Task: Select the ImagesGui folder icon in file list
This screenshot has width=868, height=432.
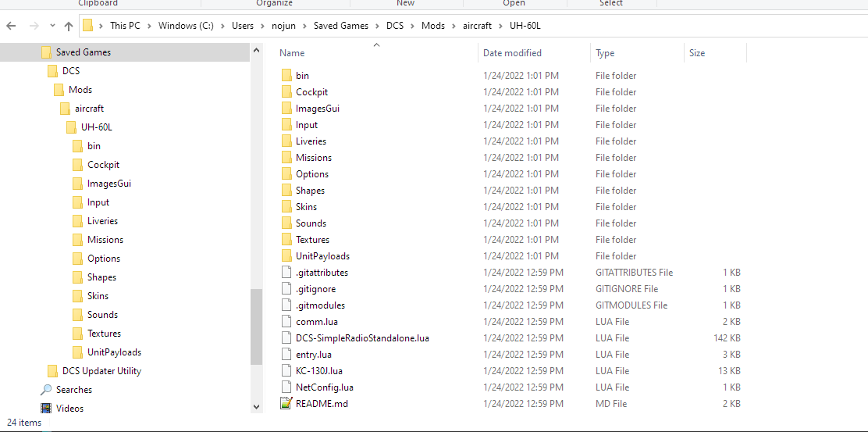Action: [286, 108]
